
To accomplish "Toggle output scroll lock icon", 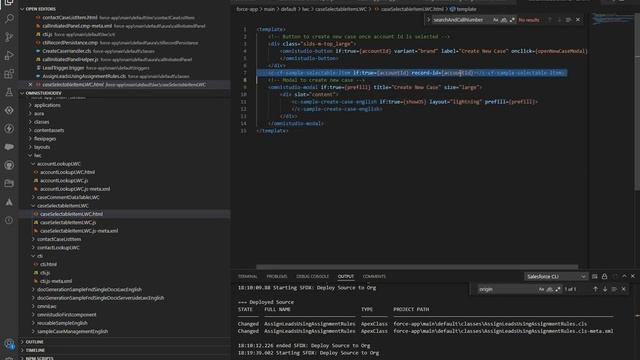I will coord(604,276).
